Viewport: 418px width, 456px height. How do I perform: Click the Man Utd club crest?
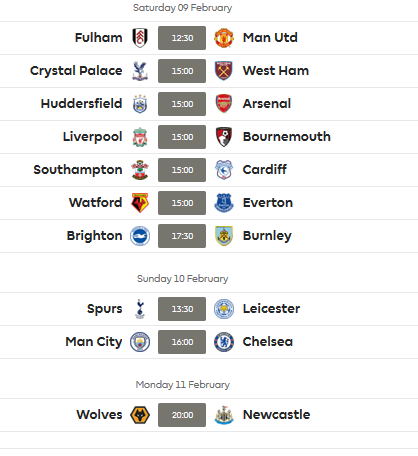point(224,38)
